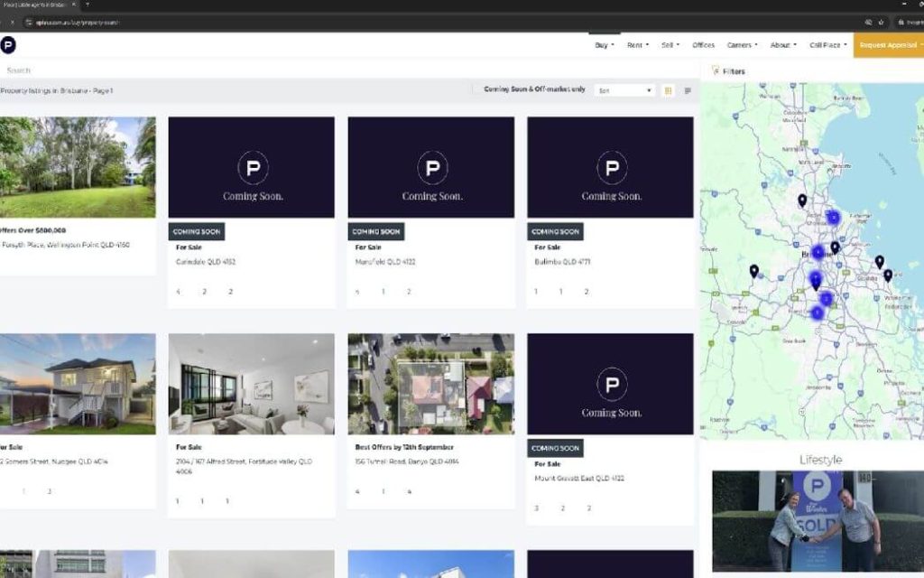Bookmark this page with star icon
Screen dimensions: 924x578
tap(881, 22)
